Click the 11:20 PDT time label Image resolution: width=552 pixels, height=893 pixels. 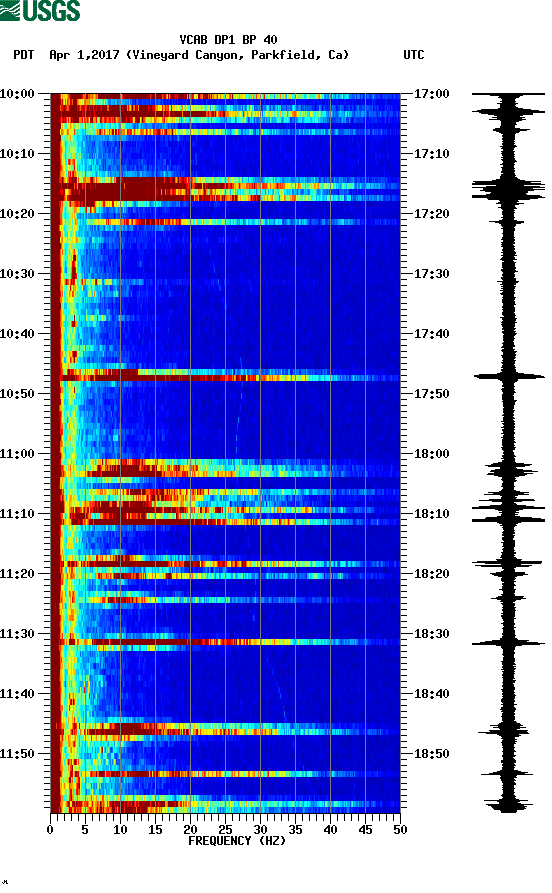(17, 574)
